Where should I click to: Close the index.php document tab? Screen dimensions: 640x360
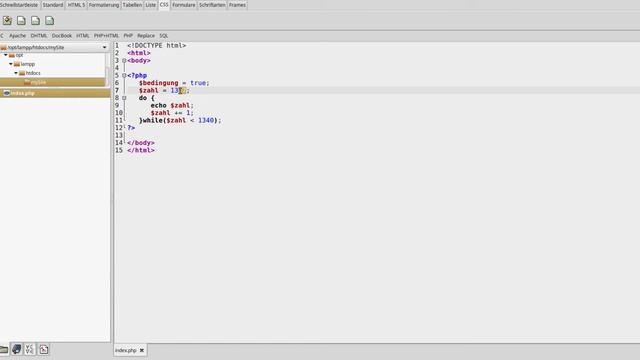click(142, 350)
